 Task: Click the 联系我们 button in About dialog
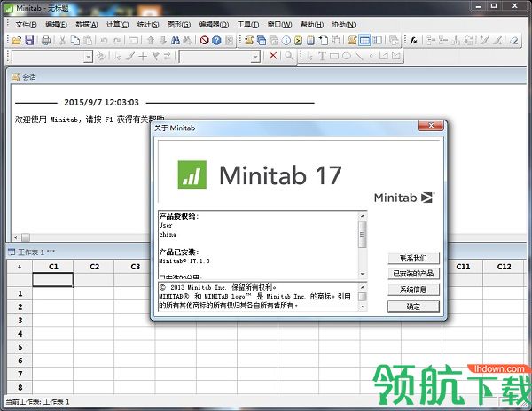(x=413, y=258)
